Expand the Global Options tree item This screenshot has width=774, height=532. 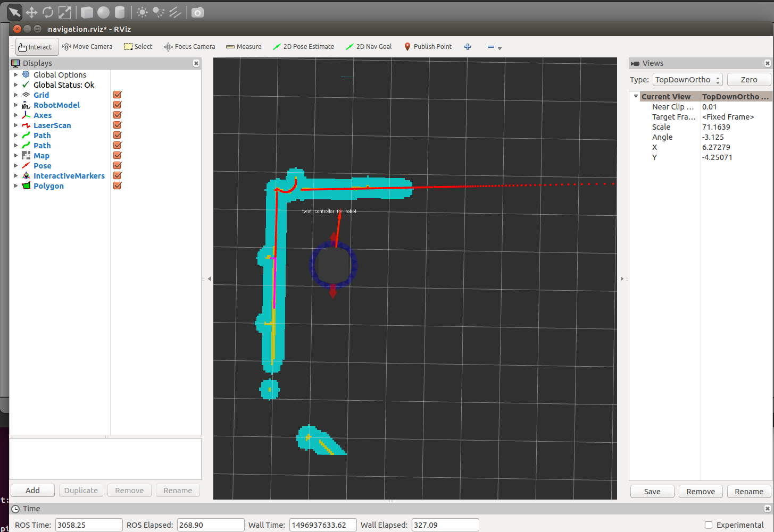(x=16, y=75)
